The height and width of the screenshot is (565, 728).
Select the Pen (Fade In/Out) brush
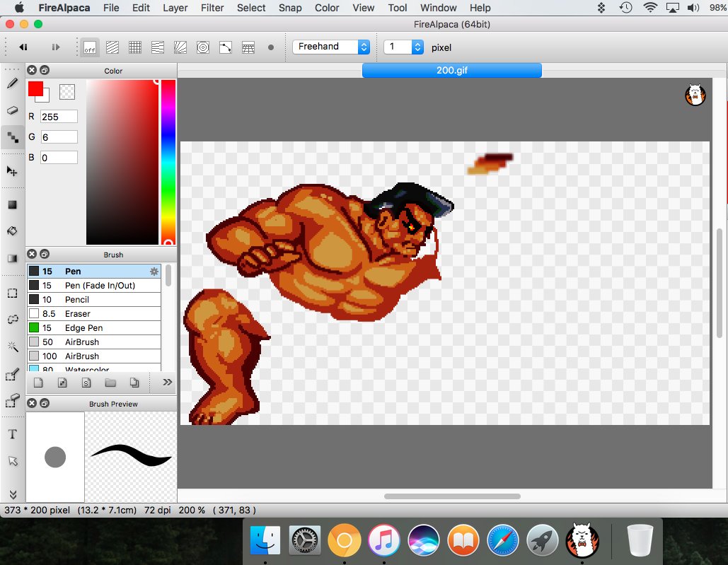pyautogui.click(x=94, y=285)
